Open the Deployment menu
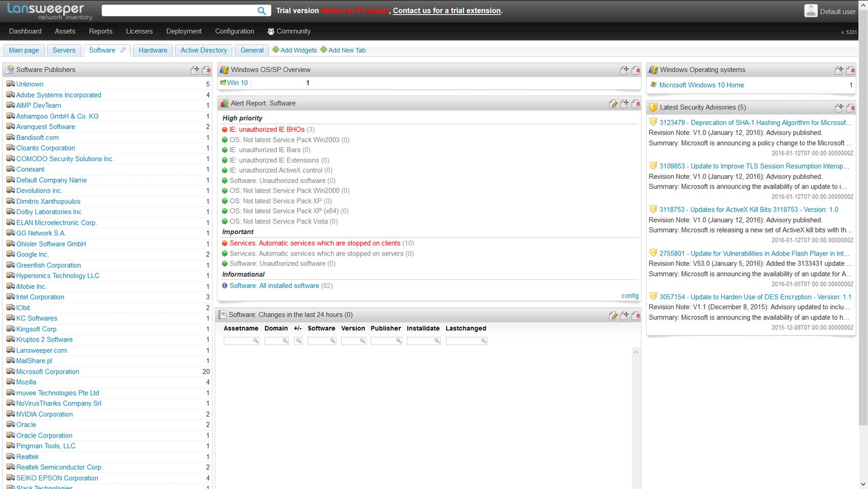Image resolution: width=868 pixels, height=489 pixels. point(184,31)
